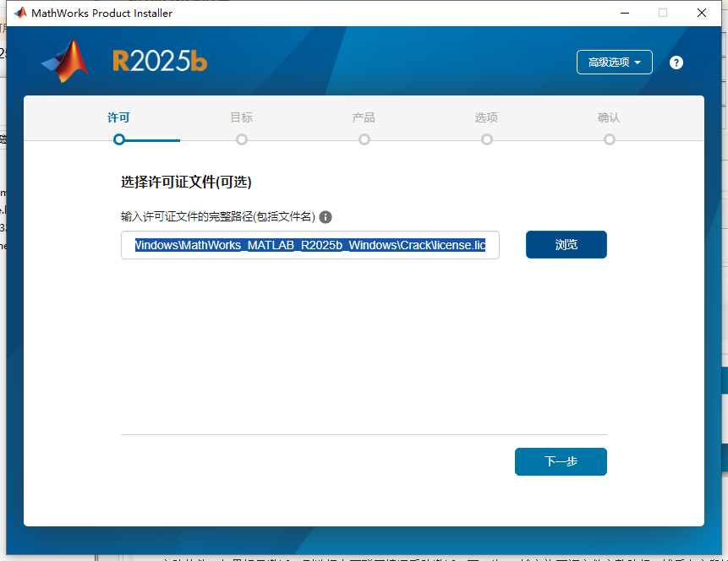Click the circle marker under 许可 step

tap(119, 139)
